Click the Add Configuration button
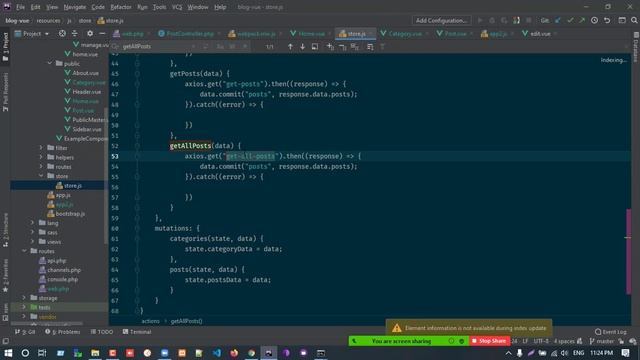640x360 pixels. pos(441,20)
